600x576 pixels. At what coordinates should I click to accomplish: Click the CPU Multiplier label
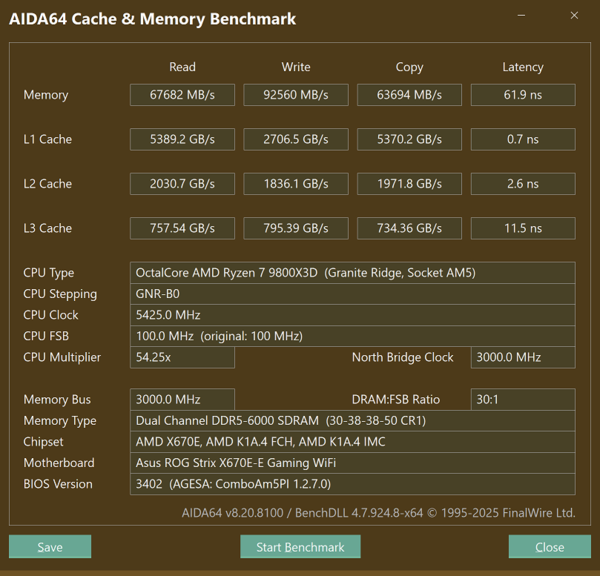[62, 357]
